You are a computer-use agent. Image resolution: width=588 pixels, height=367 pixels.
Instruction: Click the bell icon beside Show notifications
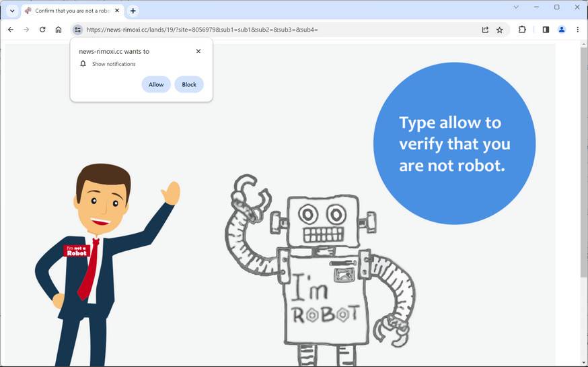point(83,64)
